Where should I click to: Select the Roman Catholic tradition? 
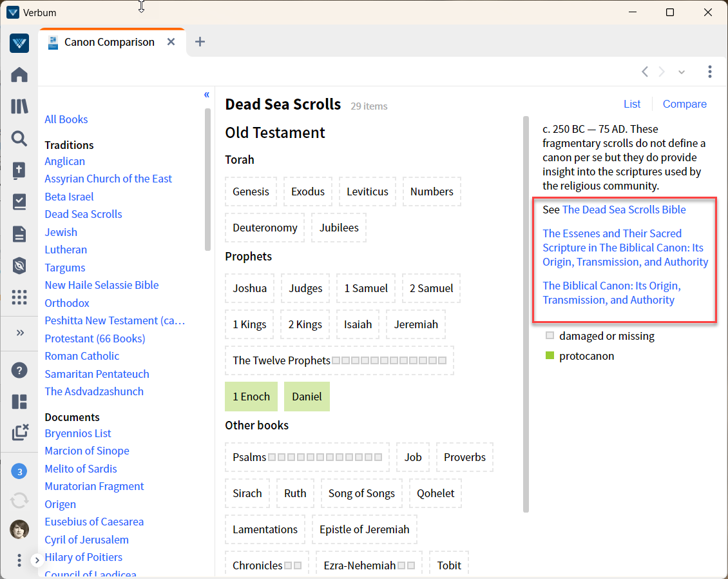pyautogui.click(x=82, y=356)
